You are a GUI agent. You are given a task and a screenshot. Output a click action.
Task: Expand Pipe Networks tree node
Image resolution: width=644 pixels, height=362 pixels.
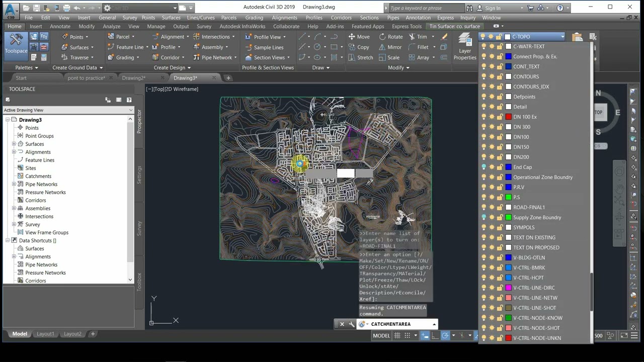[14, 184]
